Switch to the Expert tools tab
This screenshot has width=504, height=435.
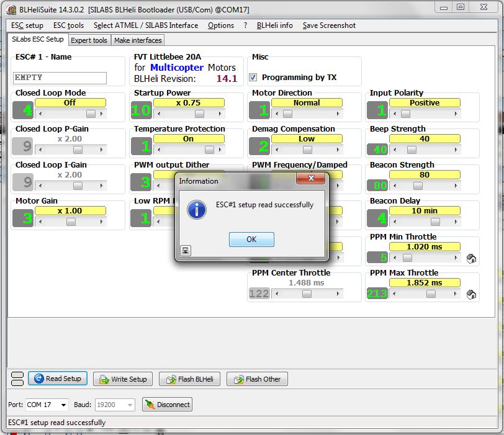(89, 40)
